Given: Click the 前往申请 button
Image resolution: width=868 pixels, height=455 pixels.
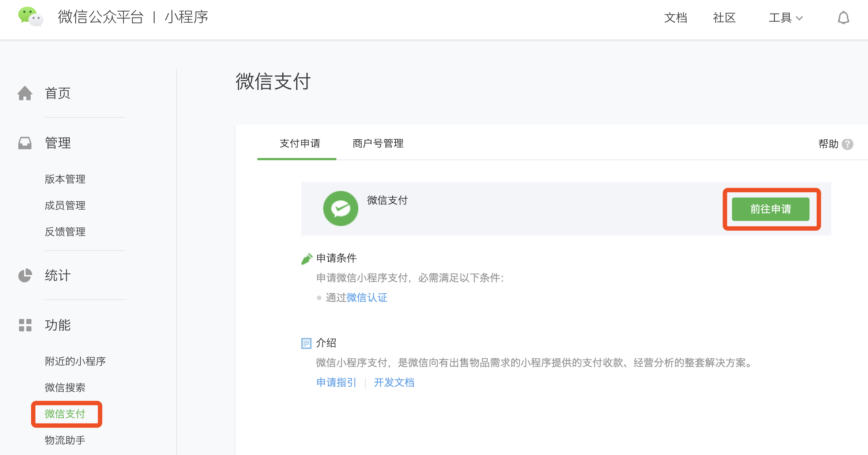Looking at the screenshot, I should [770, 209].
